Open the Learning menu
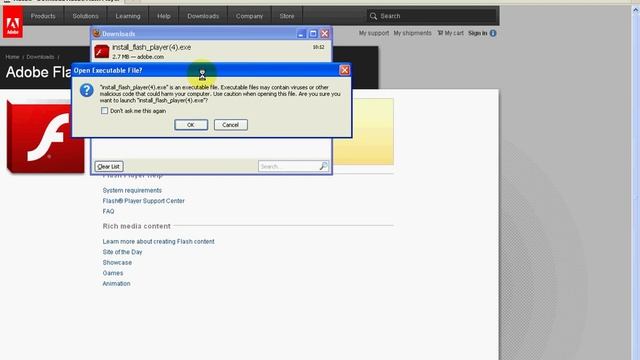This screenshot has height=360, width=640. click(128, 16)
